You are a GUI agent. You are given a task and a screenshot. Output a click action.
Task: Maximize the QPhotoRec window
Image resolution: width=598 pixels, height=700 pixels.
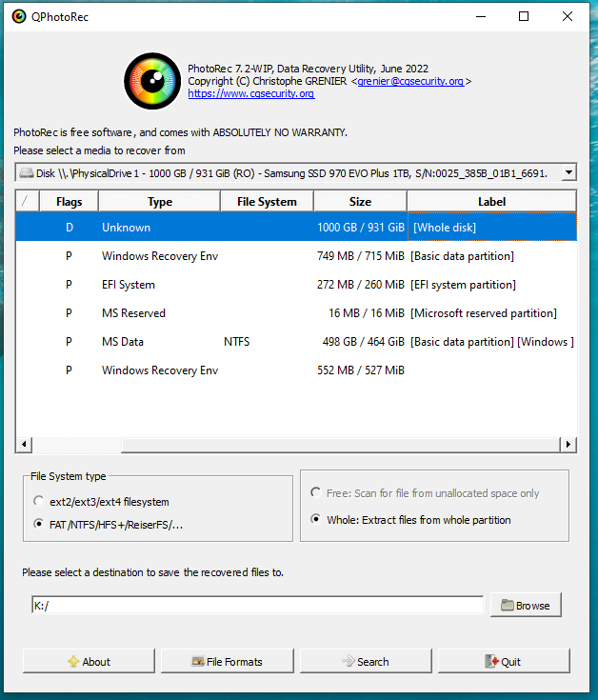coord(524,16)
